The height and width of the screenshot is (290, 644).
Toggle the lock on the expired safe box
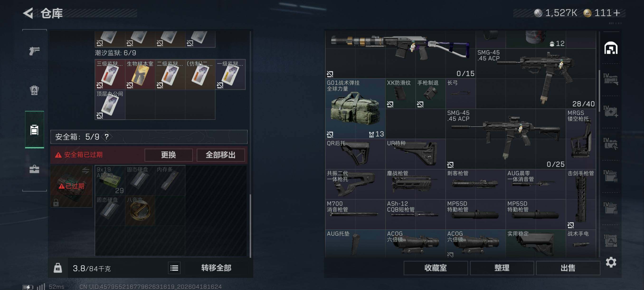click(x=56, y=202)
